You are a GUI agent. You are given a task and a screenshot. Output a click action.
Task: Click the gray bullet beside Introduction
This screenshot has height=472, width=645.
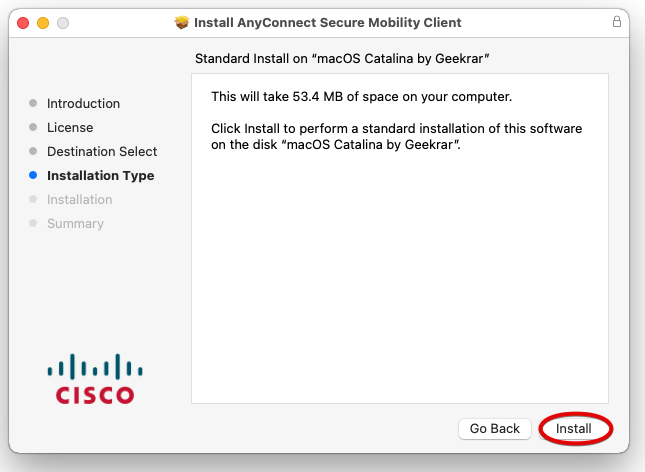coord(33,104)
